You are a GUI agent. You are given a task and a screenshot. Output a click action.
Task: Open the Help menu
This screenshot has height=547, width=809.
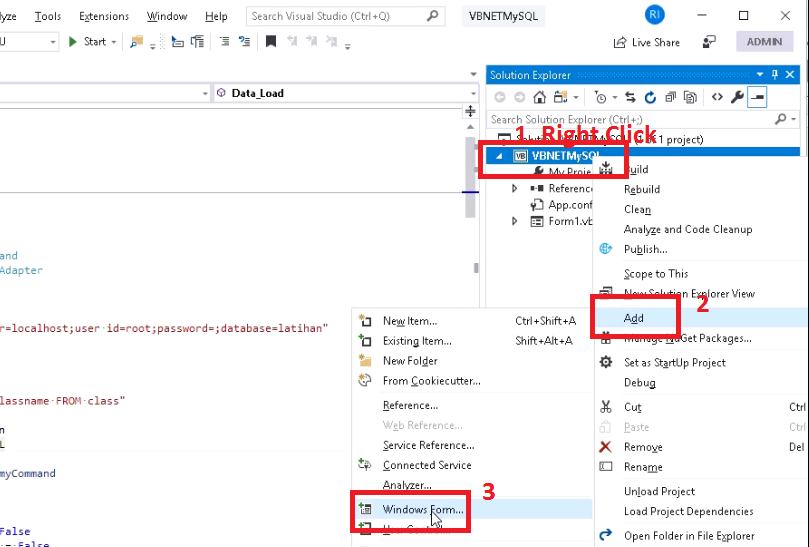coord(216,16)
